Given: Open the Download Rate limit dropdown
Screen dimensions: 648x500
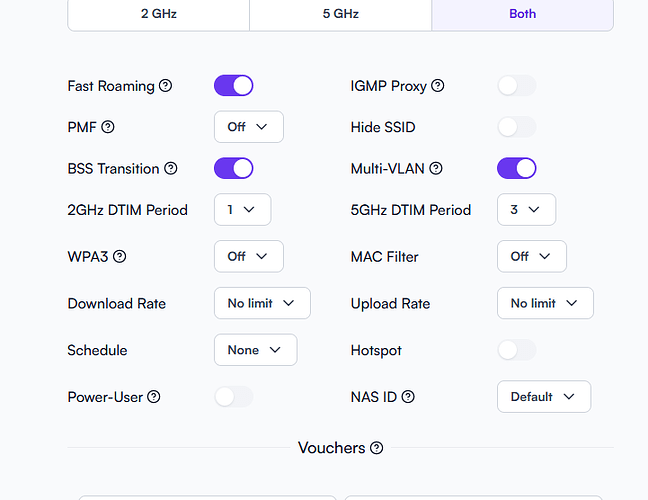Looking at the screenshot, I should 262,303.
